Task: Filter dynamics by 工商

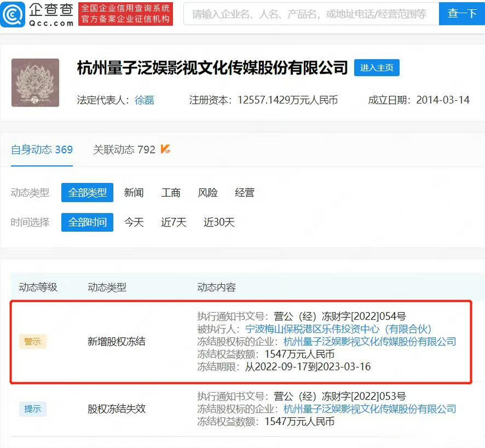Action: tap(171, 192)
